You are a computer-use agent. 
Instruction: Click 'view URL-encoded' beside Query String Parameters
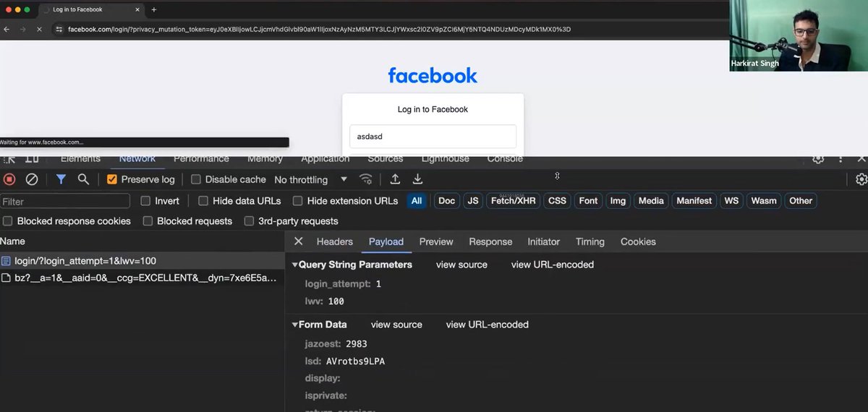point(553,265)
